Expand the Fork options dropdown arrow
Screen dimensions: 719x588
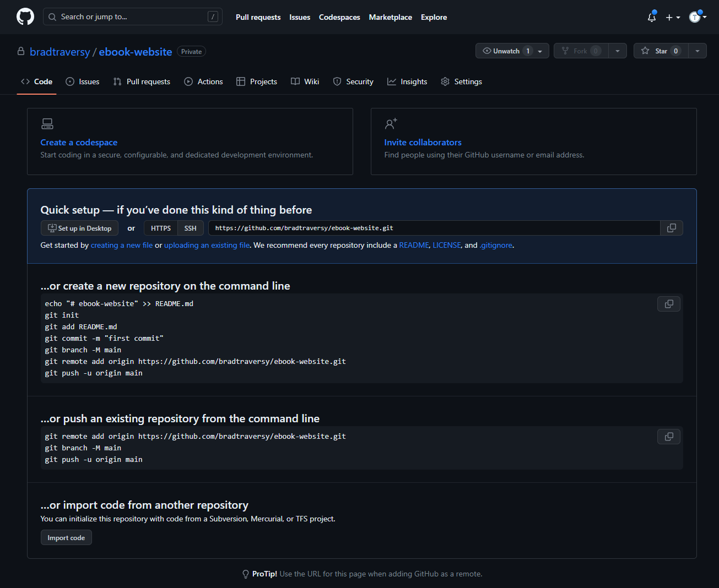pyautogui.click(x=618, y=51)
